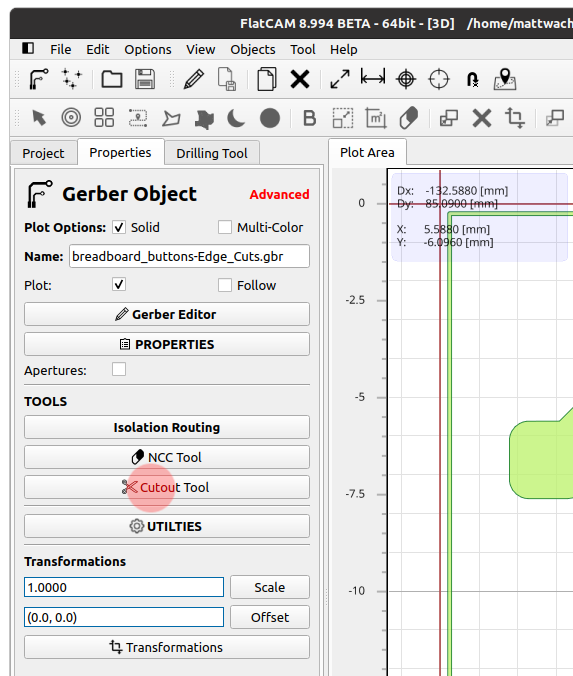Enable the Follow checkbox
Viewport: 573px width, 676px height.
pos(225,285)
